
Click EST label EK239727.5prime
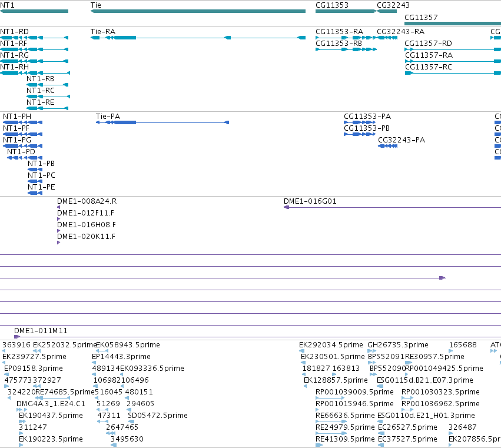point(35,357)
